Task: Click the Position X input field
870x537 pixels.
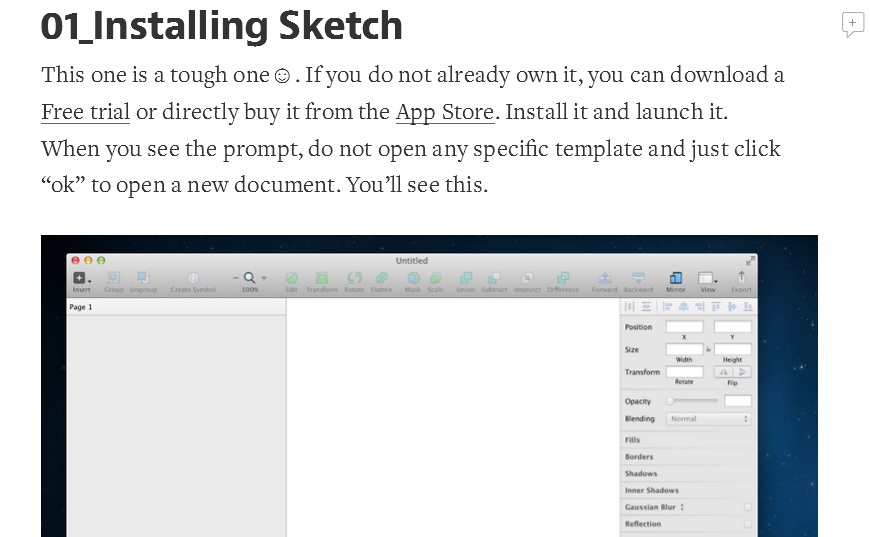Action: tap(684, 327)
